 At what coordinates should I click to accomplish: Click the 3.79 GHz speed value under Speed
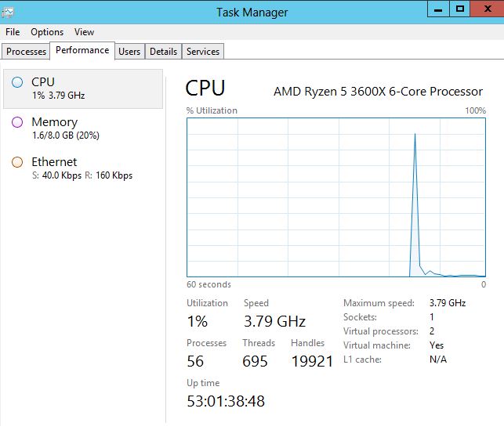274,321
